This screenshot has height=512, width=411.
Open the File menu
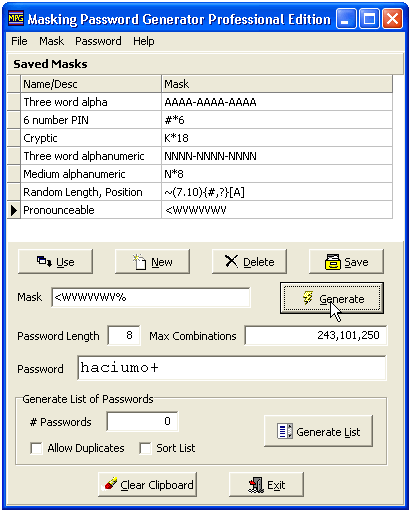pos(19,41)
